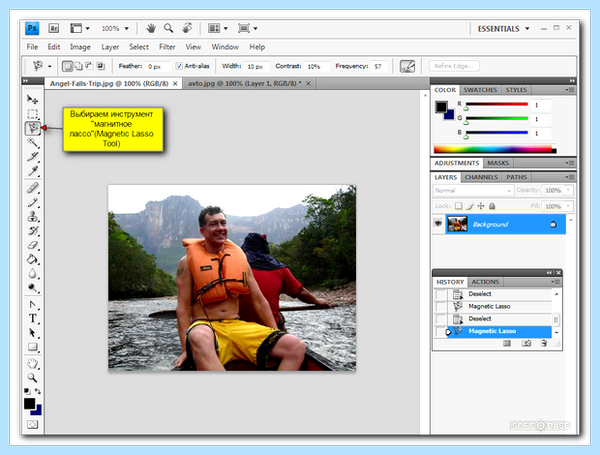This screenshot has width=600, height=455.
Task: Open the tool preset picker arrow
Action: point(49,67)
